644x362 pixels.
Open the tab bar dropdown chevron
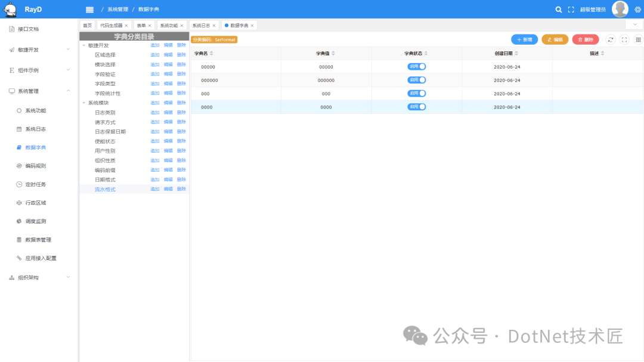635,24
